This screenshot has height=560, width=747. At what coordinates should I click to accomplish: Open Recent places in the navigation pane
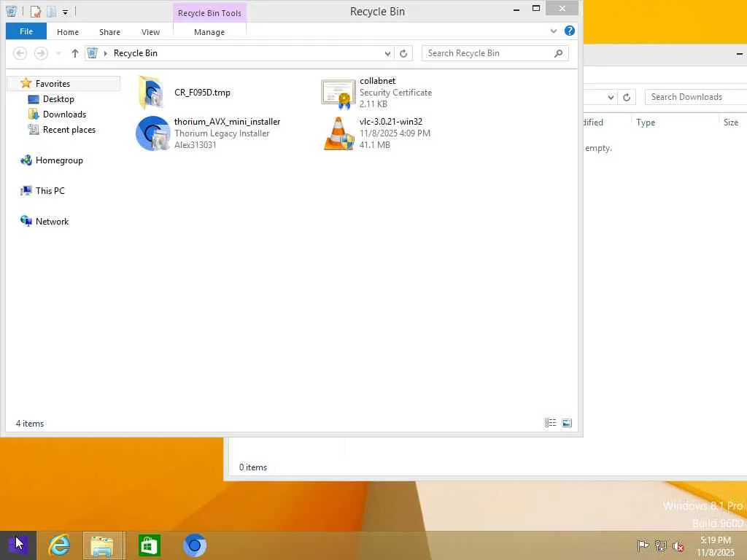tap(61, 130)
